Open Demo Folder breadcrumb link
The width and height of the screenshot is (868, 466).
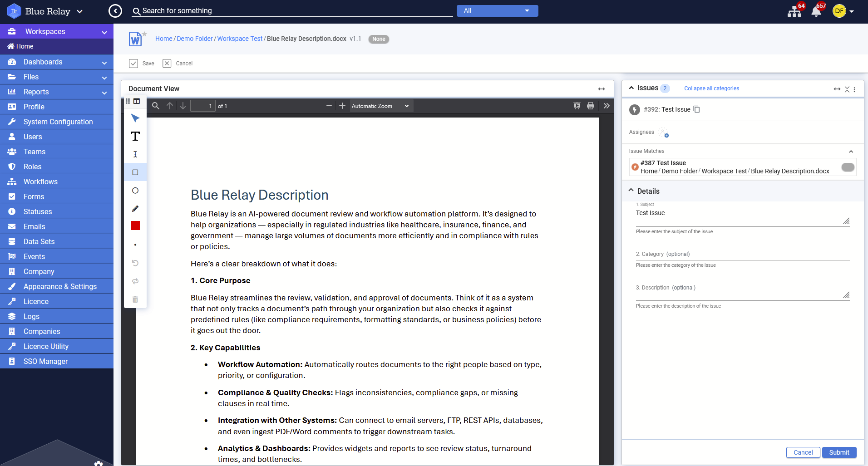pyautogui.click(x=195, y=39)
